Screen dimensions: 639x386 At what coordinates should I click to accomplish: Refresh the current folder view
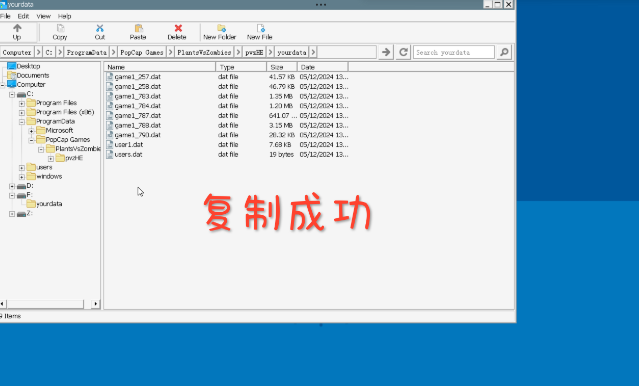coord(403,52)
